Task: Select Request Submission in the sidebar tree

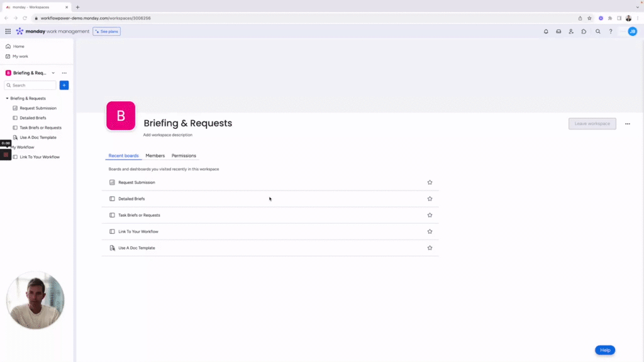Action: [38, 108]
